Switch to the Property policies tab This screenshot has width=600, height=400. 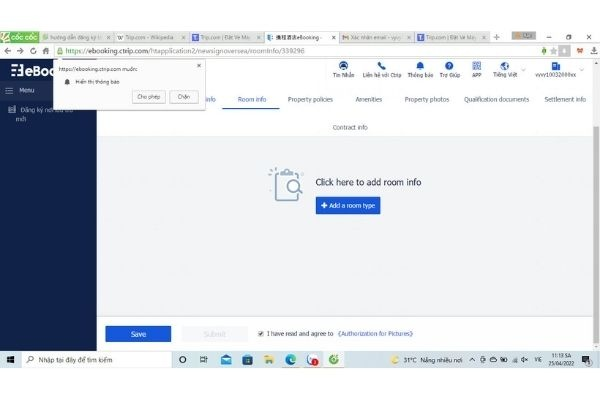(x=310, y=100)
